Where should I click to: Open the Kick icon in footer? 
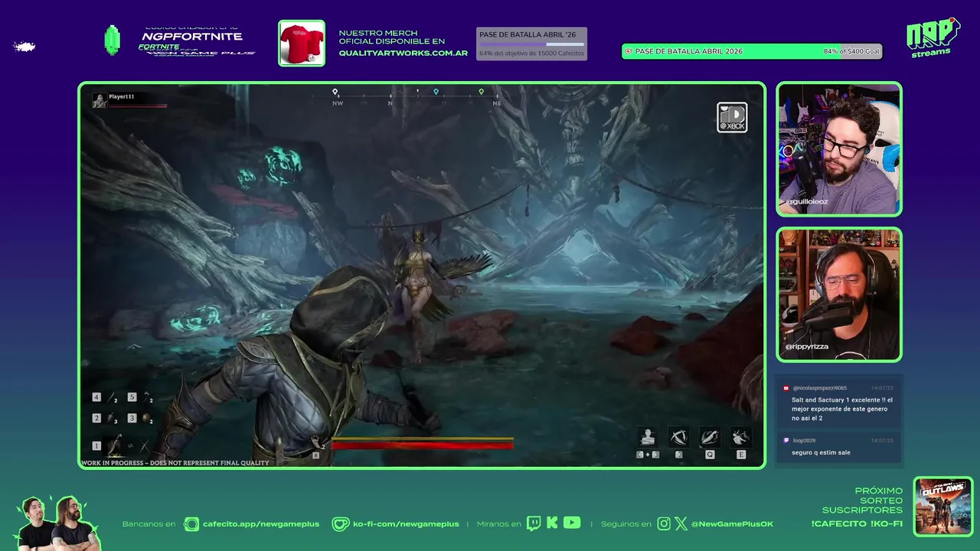pyautogui.click(x=552, y=523)
